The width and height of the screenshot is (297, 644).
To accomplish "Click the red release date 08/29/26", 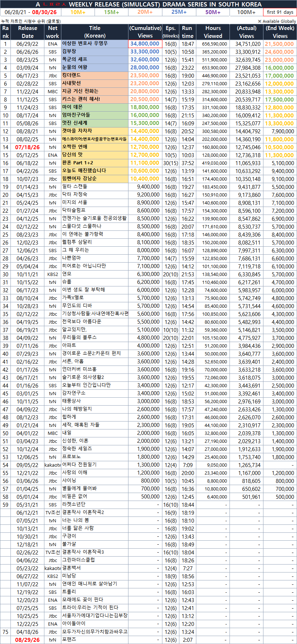I will tap(27, 640).
